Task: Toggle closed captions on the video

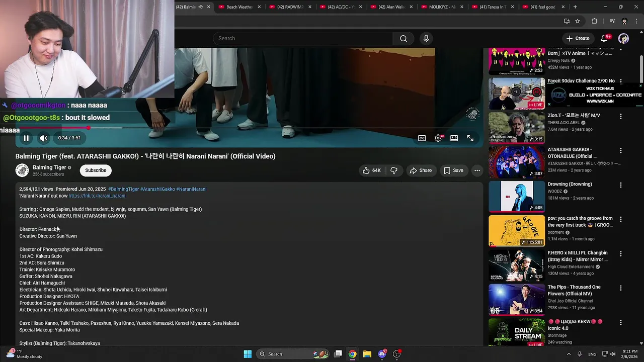Action: click(x=422, y=138)
